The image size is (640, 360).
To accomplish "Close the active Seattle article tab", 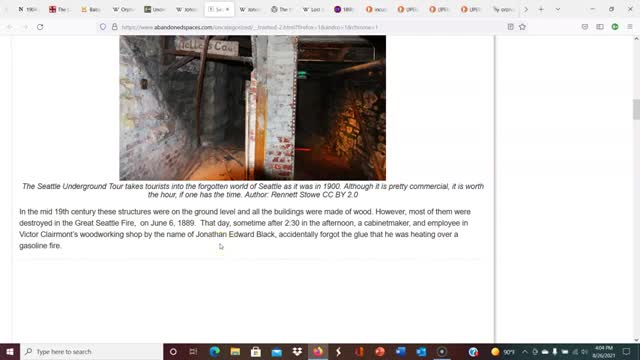I will point(227,9).
